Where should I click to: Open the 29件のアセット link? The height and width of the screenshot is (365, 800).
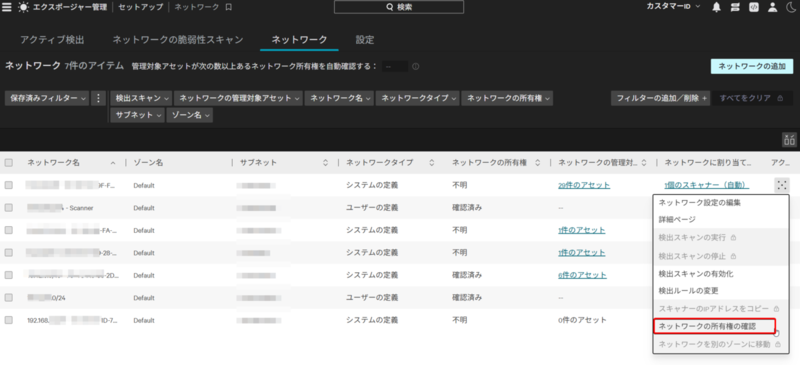(x=584, y=185)
